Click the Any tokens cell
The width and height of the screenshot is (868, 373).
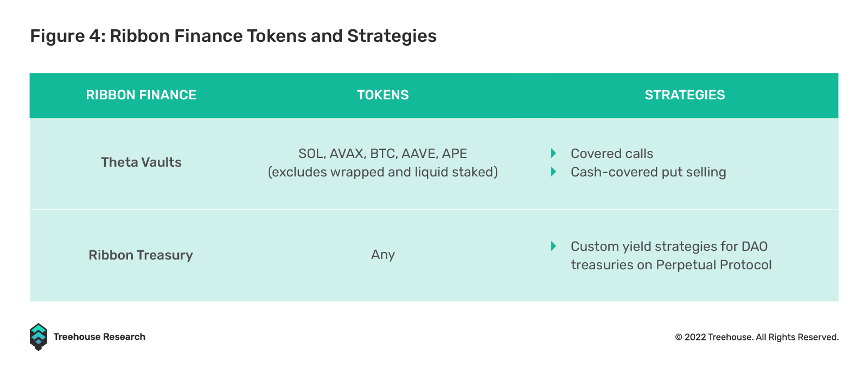383,255
